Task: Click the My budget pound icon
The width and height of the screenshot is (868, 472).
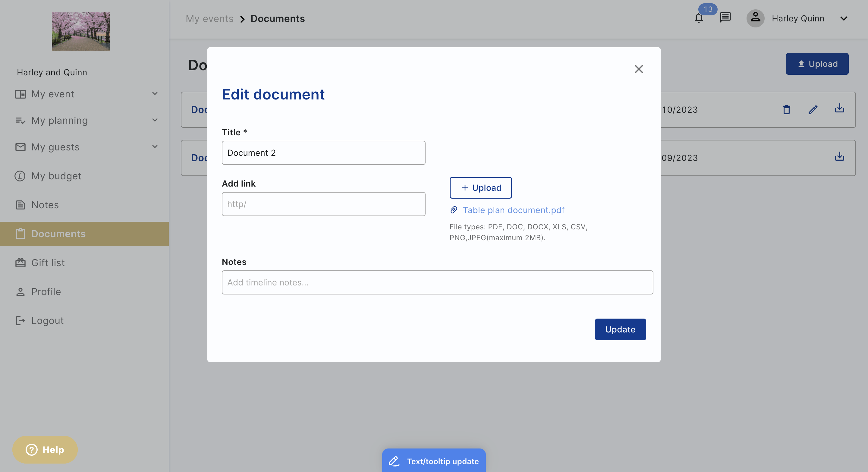Action: [x=20, y=176]
